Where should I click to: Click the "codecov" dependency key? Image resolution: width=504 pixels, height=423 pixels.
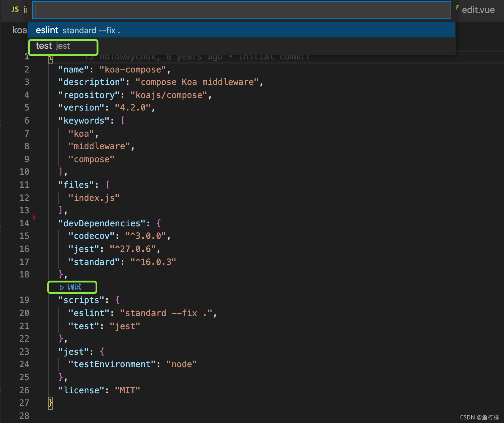tap(91, 236)
